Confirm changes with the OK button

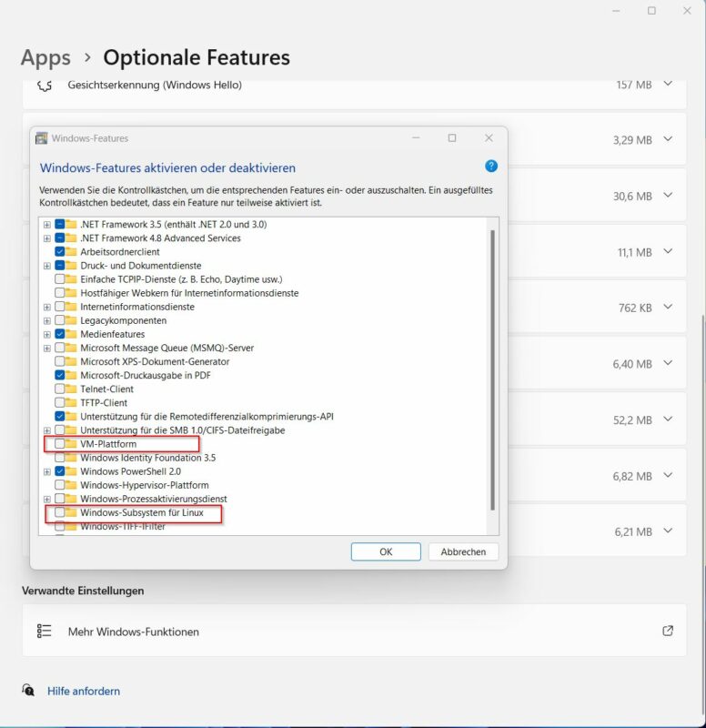386,551
